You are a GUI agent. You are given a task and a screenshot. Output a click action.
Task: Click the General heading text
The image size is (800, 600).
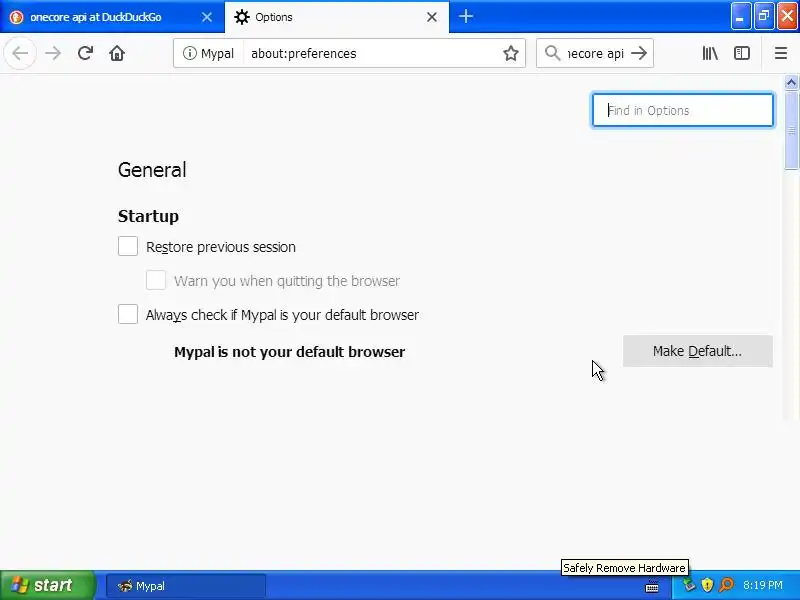152,170
